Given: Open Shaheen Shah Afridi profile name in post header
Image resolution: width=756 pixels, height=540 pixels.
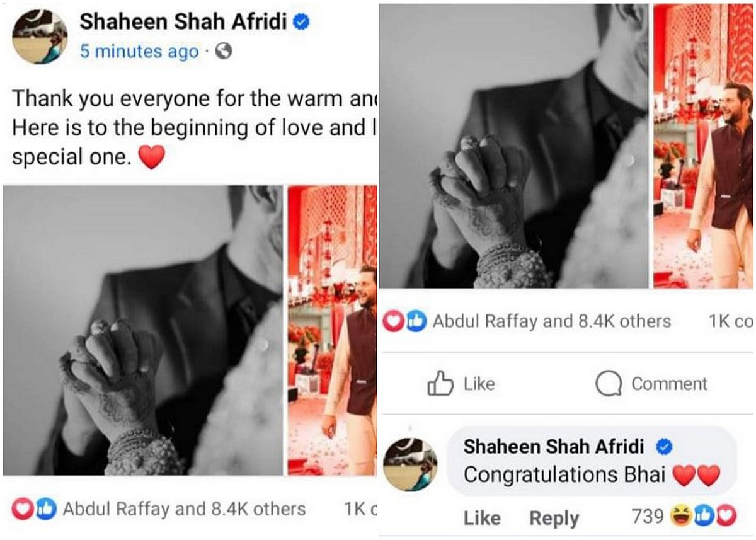Looking at the screenshot, I should click(x=184, y=22).
